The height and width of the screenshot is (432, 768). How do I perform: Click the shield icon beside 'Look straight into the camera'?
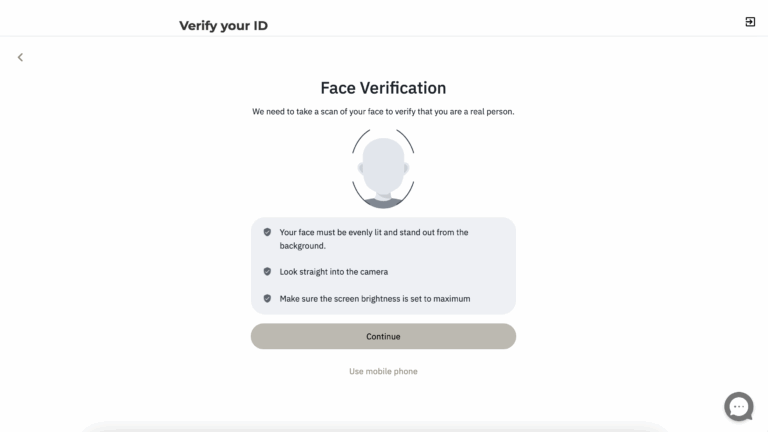[267, 271]
